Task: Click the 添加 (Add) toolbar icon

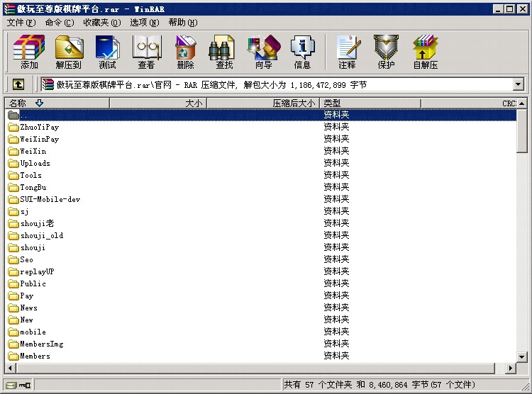Action: coord(29,52)
